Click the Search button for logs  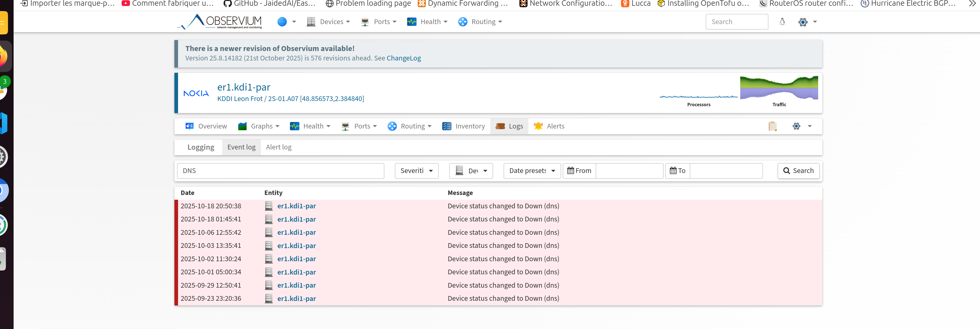(x=798, y=171)
